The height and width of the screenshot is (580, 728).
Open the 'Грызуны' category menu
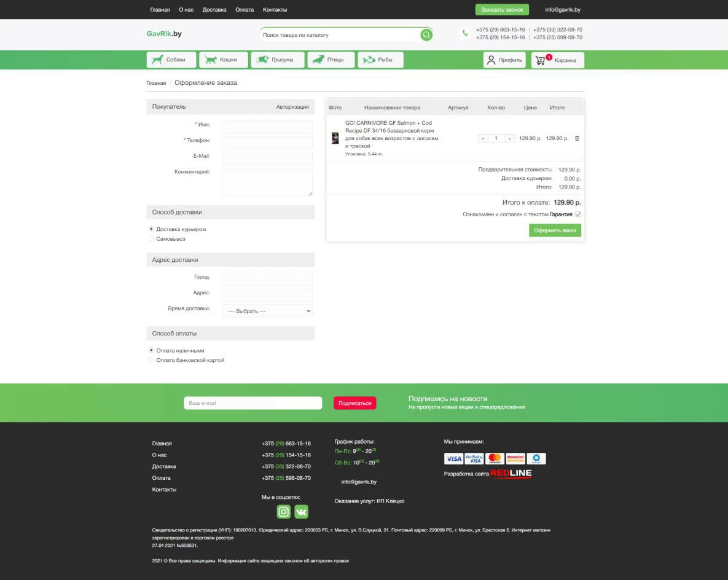coord(278,60)
